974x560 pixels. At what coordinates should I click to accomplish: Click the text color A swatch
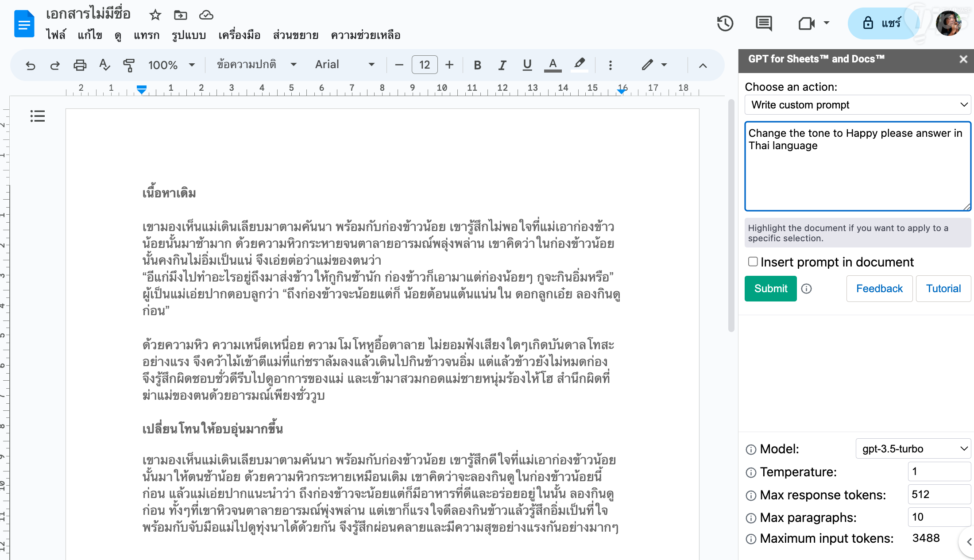click(553, 65)
